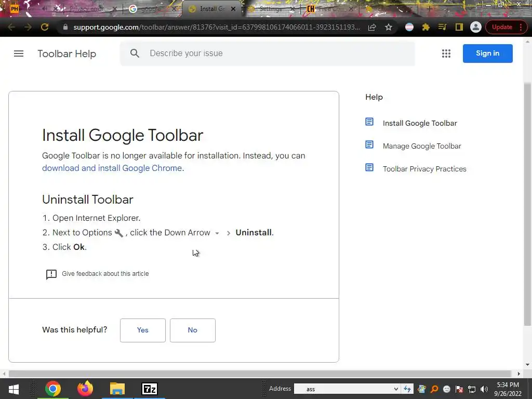Open the media control icon
Viewport: 532px width, 399px height.
click(442, 27)
